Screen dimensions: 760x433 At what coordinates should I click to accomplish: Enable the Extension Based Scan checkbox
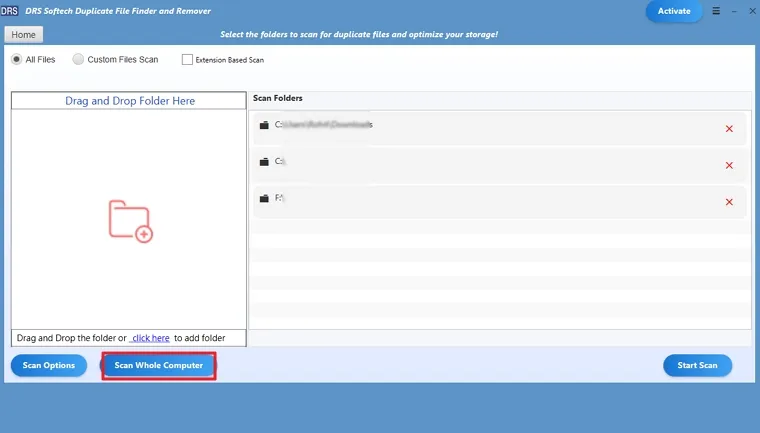[x=187, y=60]
